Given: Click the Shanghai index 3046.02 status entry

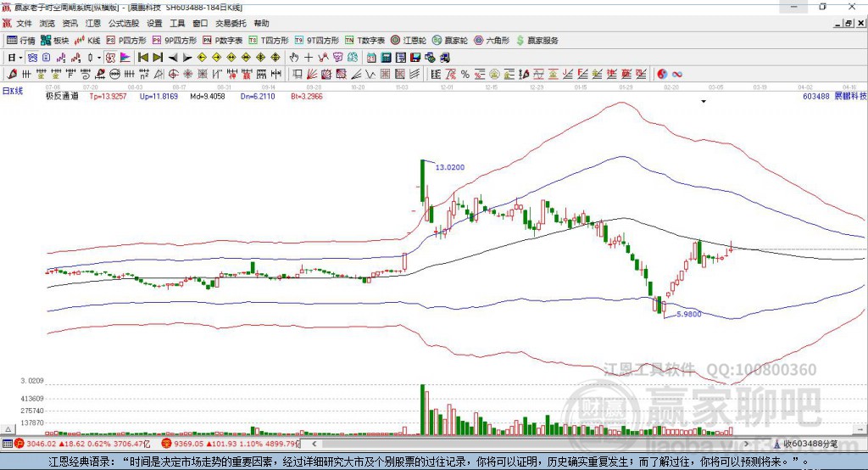Looking at the screenshot, I should (82, 444).
